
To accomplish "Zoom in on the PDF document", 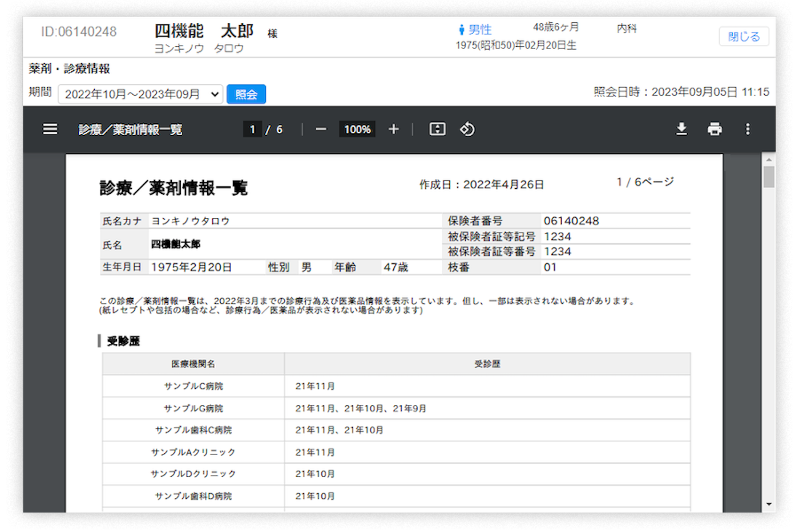I will [x=393, y=129].
